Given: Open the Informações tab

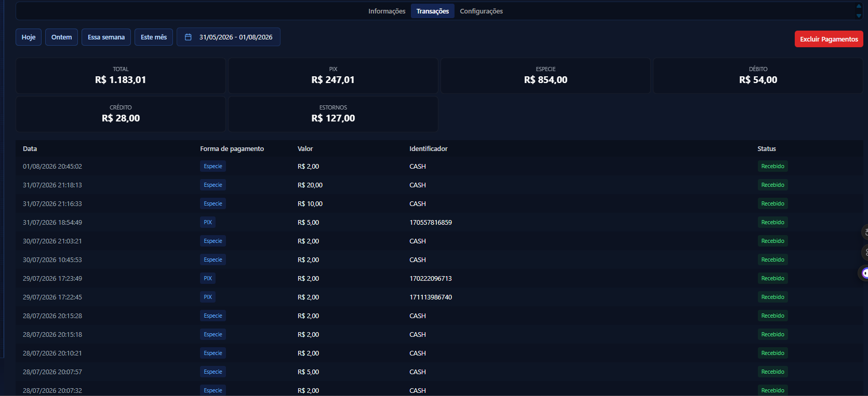Looking at the screenshot, I should coord(387,11).
